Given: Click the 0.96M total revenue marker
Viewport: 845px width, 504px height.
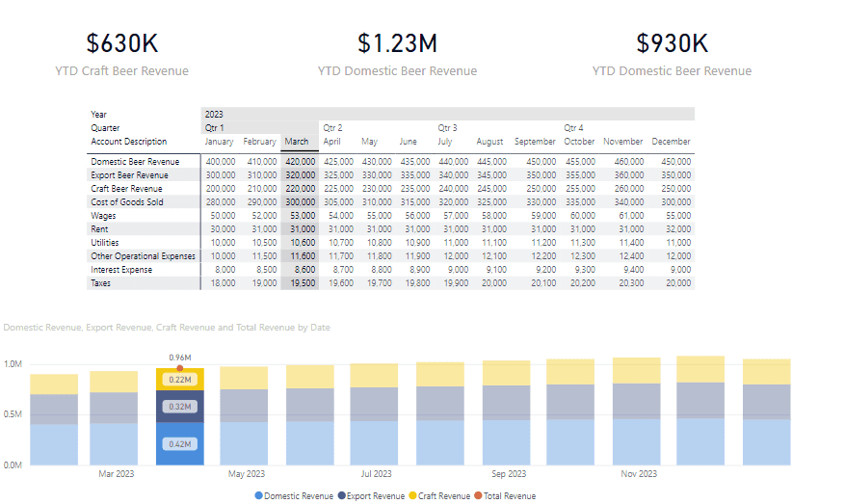Looking at the screenshot, I should [x=179, y=367].
